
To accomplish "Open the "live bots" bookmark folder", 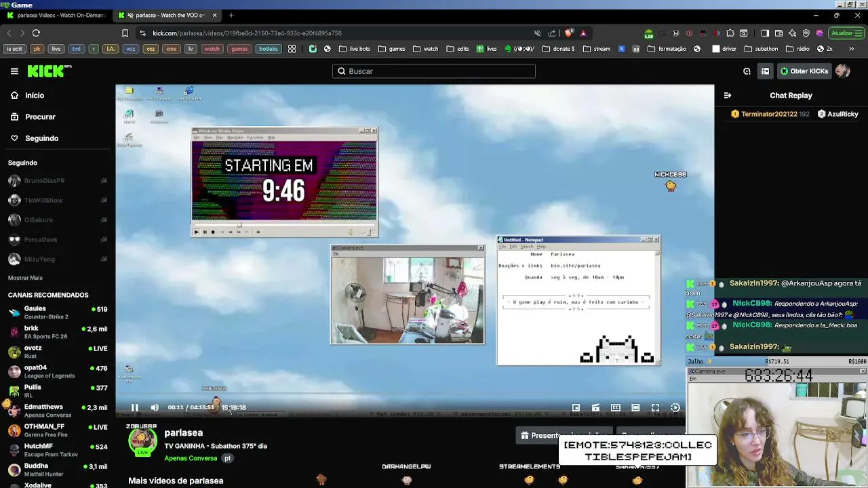I will click(355, 49).
